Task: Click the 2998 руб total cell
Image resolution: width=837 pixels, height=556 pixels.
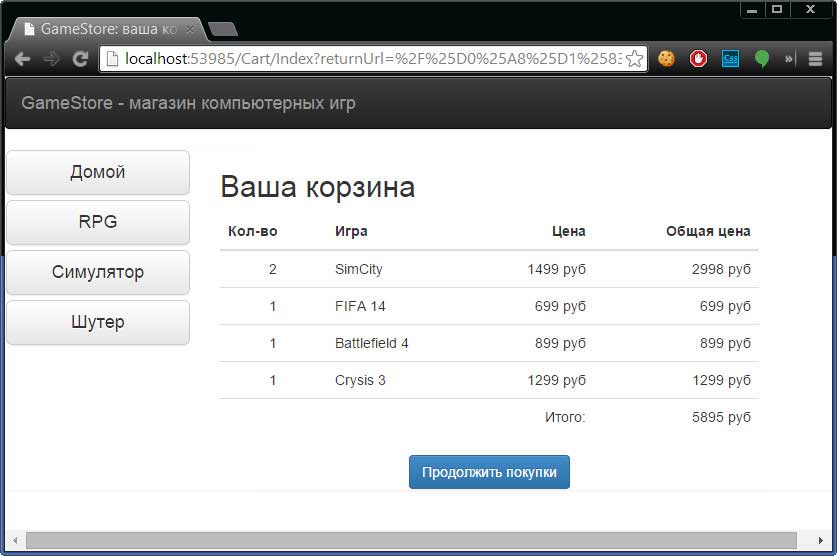Action: 721,269
